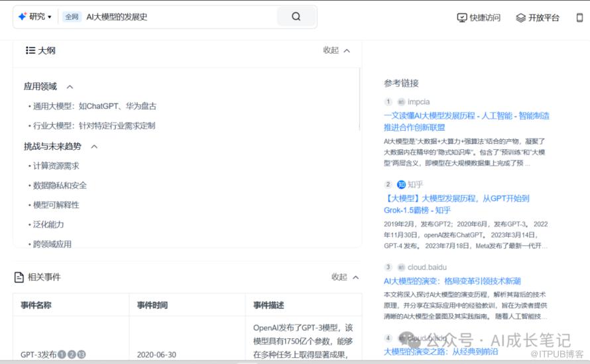
Task: Click the outline panel scrollbar
Action: point(360,99)
